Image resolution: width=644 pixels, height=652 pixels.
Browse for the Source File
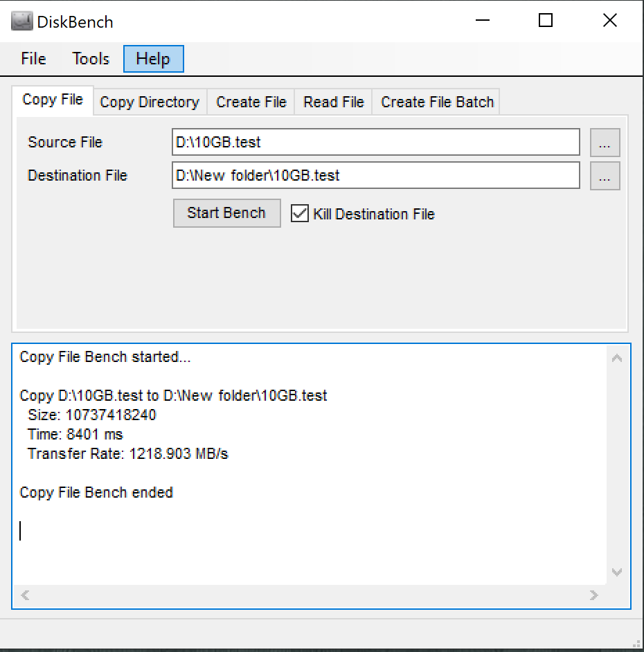tap(605, 143)
